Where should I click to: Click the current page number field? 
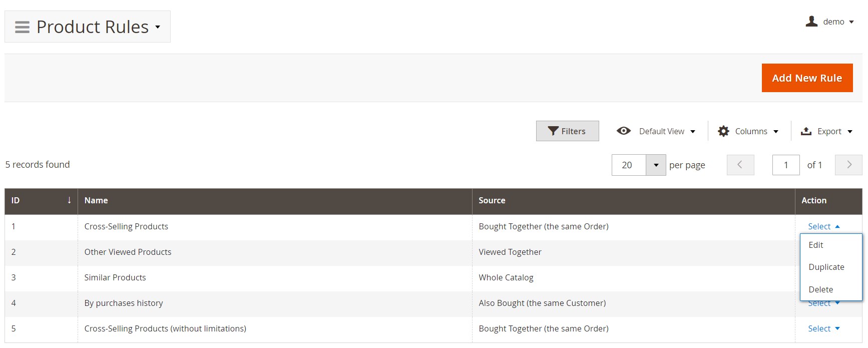(785, 165)
